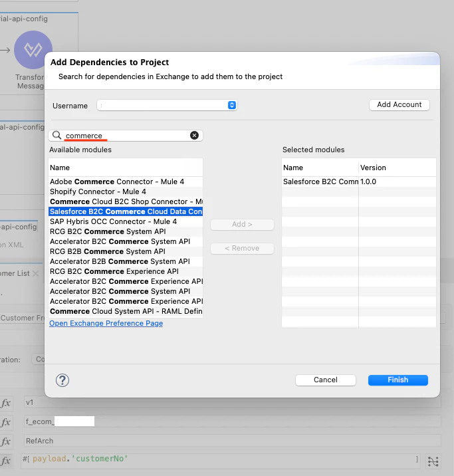Select RCG B2C Commerce Experience API

(126, 271)
